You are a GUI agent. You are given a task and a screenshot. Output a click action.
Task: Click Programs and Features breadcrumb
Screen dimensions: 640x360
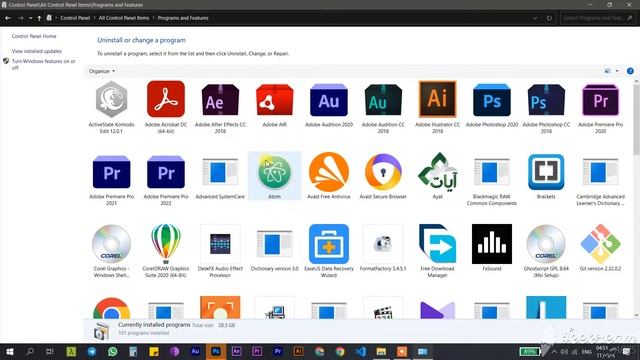tap(183, 18)
